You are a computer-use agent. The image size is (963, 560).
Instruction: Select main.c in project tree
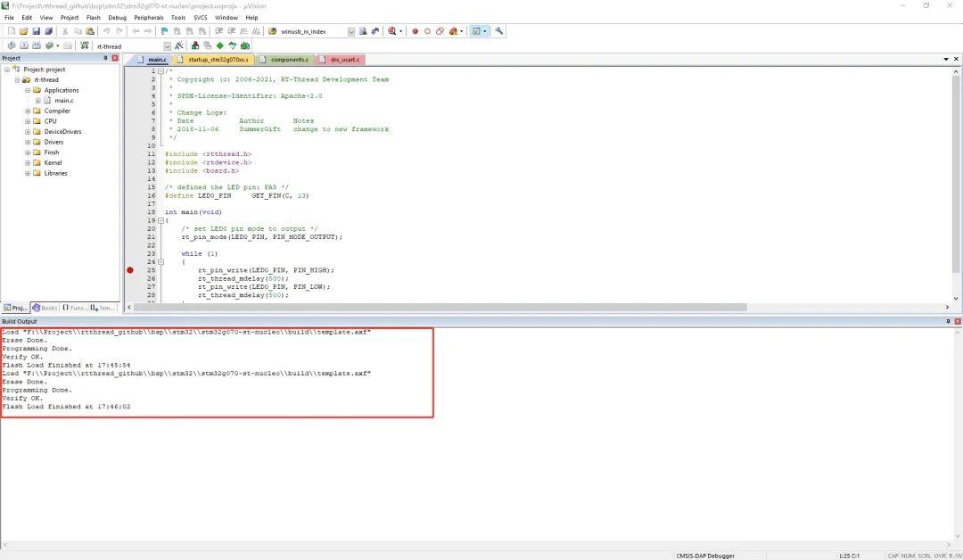coord(64,101)
